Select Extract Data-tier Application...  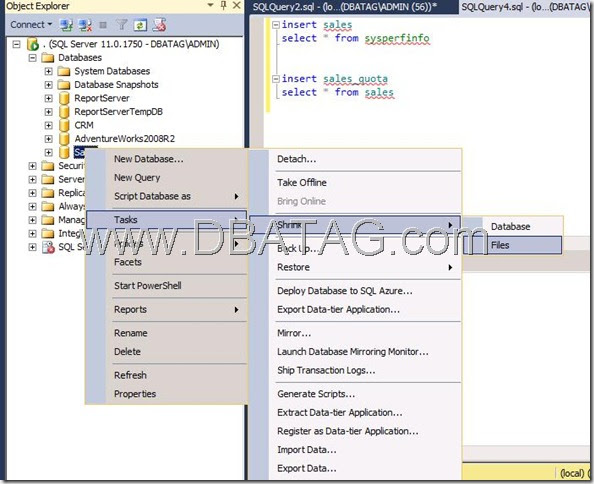point(355,412)
